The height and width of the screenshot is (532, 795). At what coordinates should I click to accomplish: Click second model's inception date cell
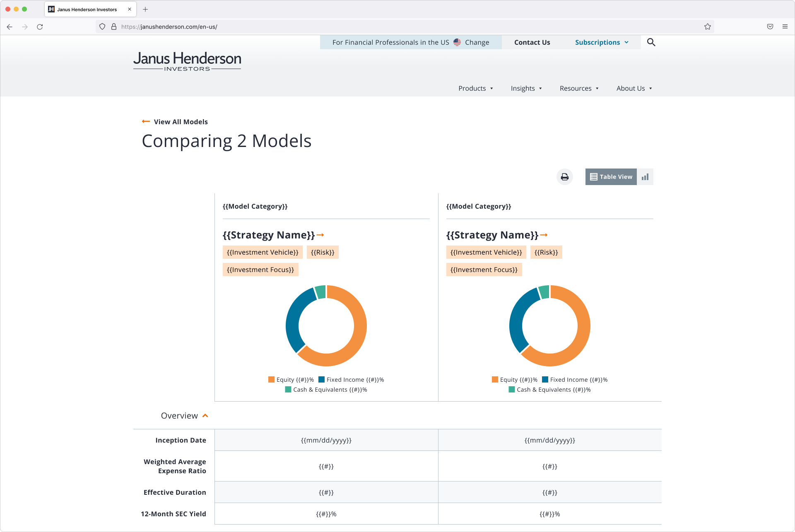pos(550,440)
